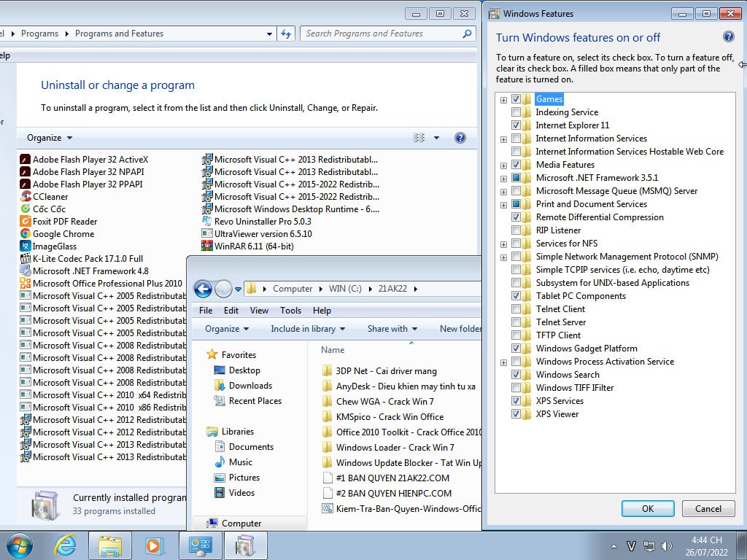
Task: Open Internet Explorer from taskbar
Action: click(65, 545)
